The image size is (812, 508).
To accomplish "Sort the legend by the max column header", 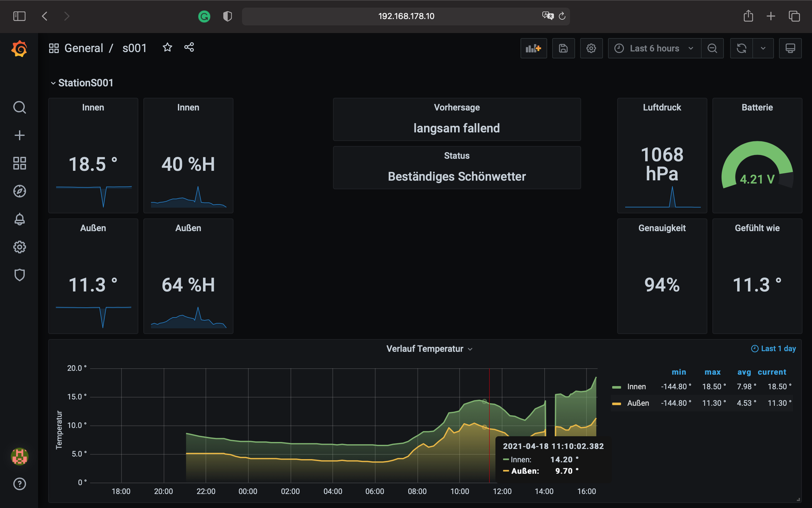I will pos(713,372).
